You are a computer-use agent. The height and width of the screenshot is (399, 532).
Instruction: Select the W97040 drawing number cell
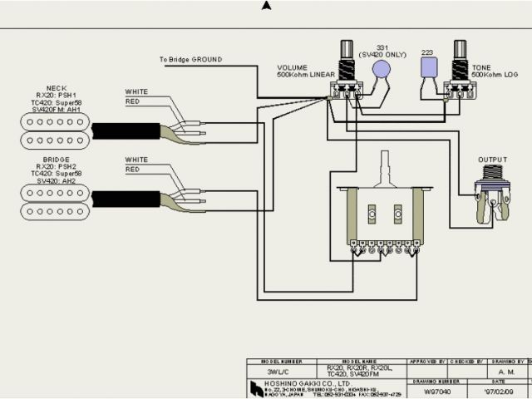438,388
